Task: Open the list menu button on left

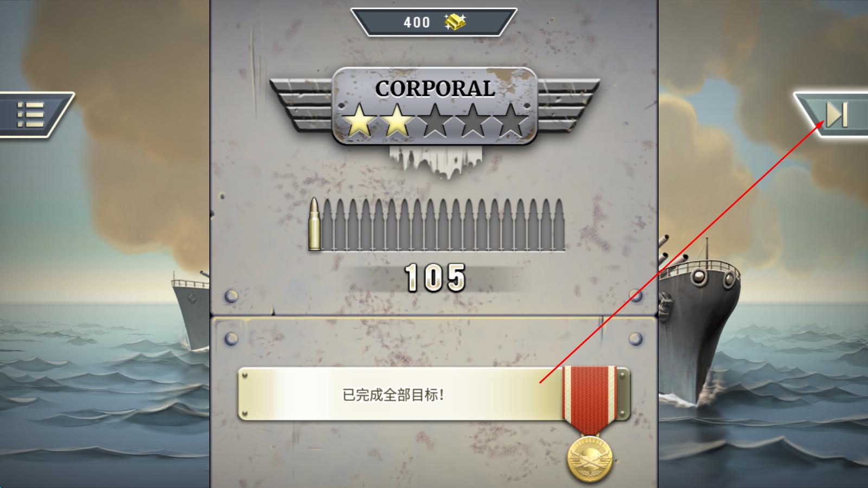Action: click(x=31, y=114)
